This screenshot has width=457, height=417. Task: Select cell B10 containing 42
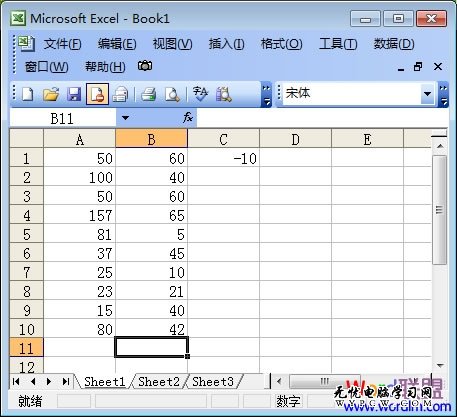click(151, 329)
